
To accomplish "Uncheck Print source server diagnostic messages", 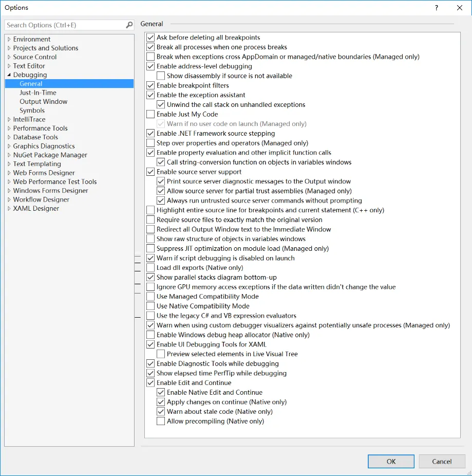I will pyautogui.click(x=161, y=181).
